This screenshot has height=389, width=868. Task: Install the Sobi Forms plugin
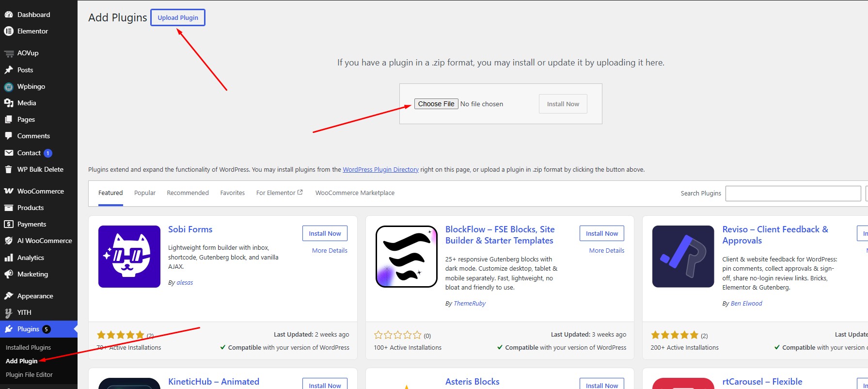325,233
